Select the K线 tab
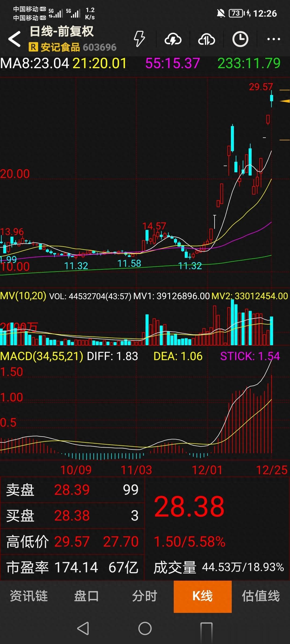Viewport: 290px width, 644px height. [203, 596]
